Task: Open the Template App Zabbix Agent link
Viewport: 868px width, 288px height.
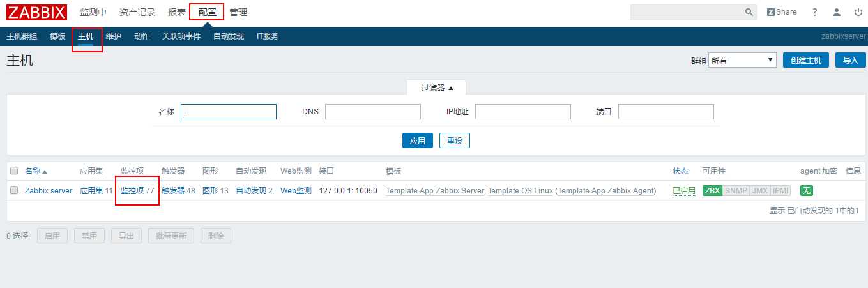Action: click(x=605, y=191)
